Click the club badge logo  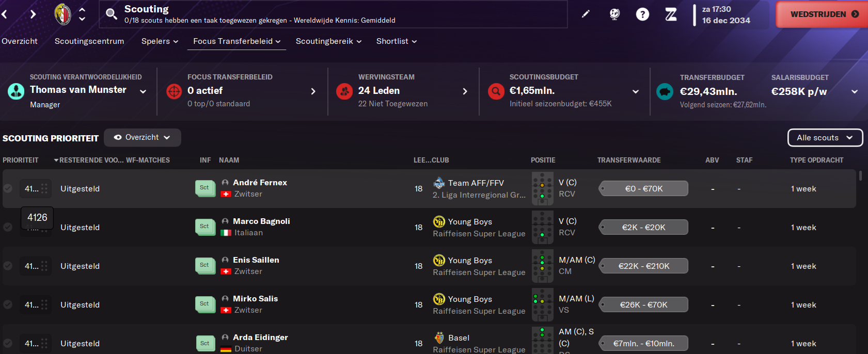(x=63, y=14)
